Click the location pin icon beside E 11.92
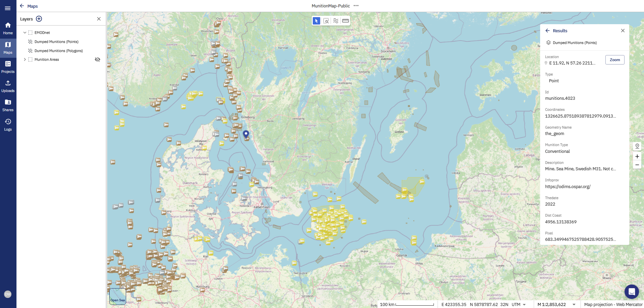Viewport: 644px width, 308px height. click(546, 63)
